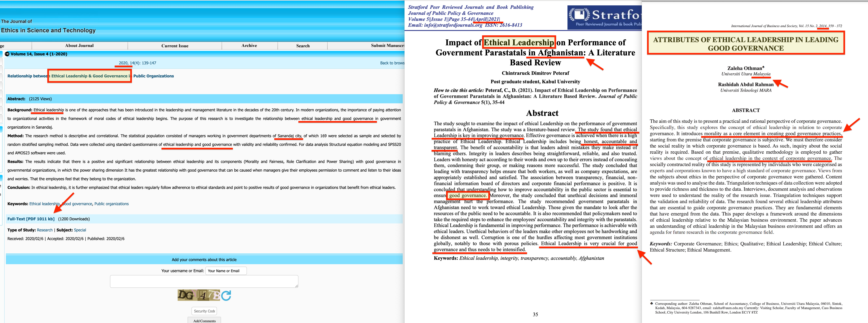The height and width of the screenshot is (323, 868).
Task: Open the 2020, 14(4): 139-147 issue link
Action: coord(138,63)
